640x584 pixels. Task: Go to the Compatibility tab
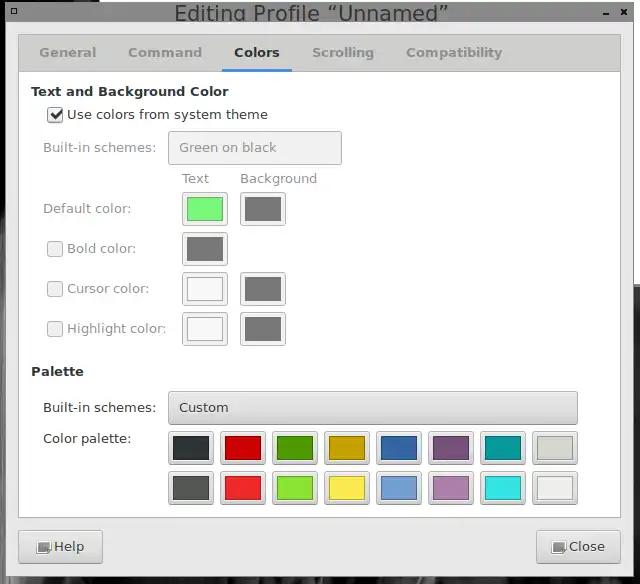point(454,53)
